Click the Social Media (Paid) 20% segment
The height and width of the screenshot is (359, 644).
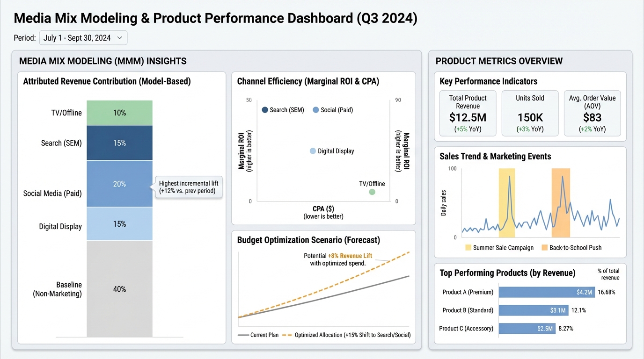coord(119,184)
